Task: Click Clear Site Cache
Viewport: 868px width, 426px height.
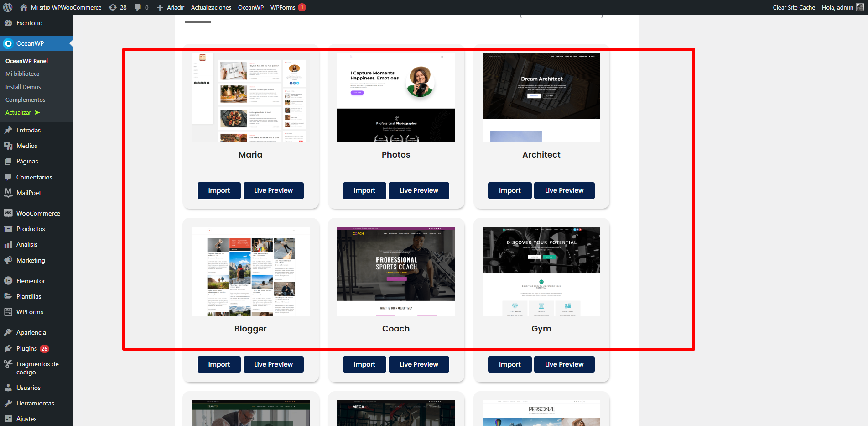Action: [x=794, y=7]
